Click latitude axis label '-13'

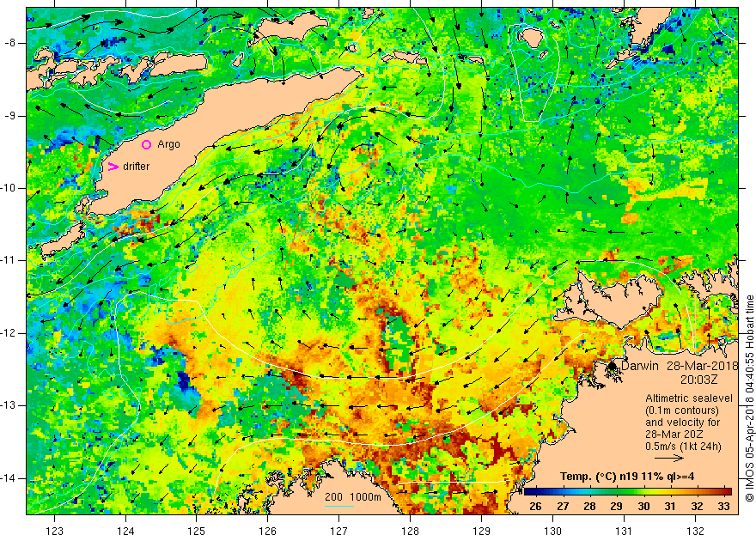click(x=8, y=405)
